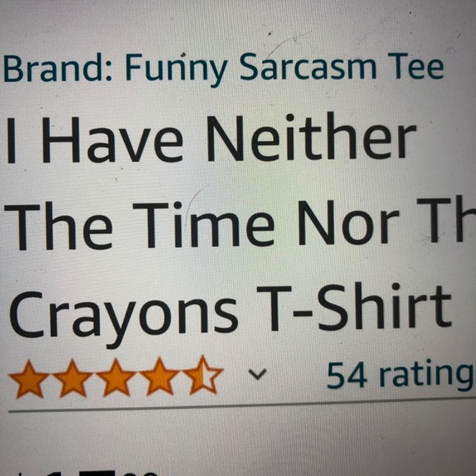Viewport: 476px width, 476px height.
Task: Open the Funny Sarcasm Tee brand link
Action: click(223, 69)
